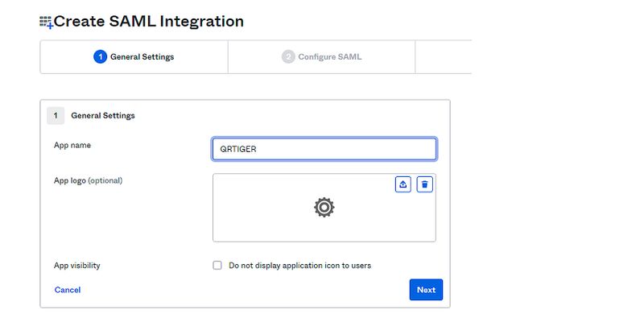The width and height of the screenshot is (644, 322).
Task: Click the App logo (optional) label
Action: click(x=88, y=180)
